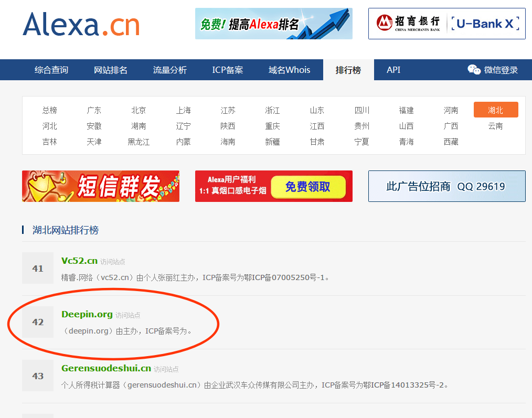Select the 天津 region
Viewport: 532px width, 418px height.
coord(94,142)
